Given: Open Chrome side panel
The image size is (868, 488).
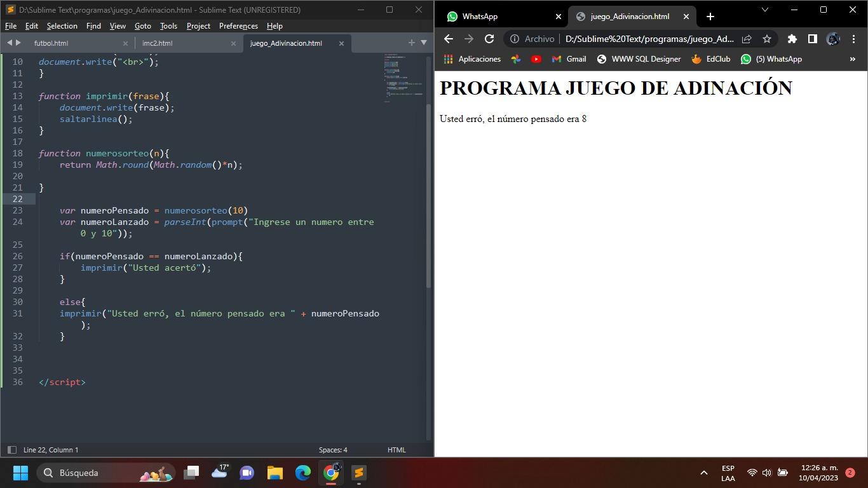Looking at the screenshot, I should [812, 39].
